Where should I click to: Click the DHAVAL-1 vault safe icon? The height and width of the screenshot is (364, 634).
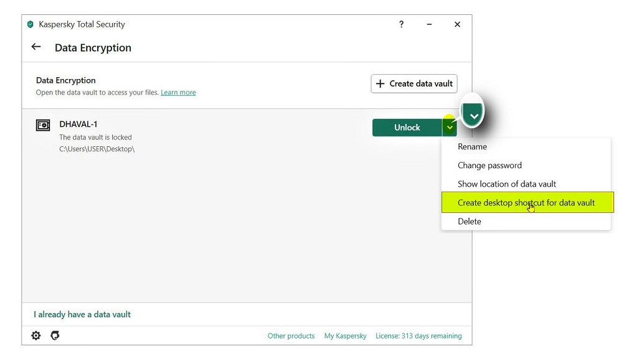[x=43, y=125]
